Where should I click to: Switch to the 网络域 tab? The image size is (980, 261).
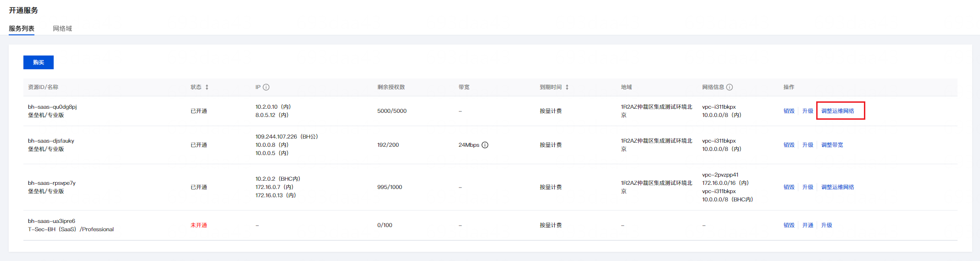point(62,28)
